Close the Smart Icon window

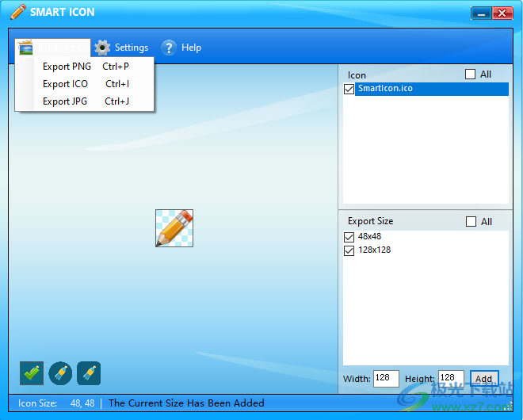tap(502, 13)
